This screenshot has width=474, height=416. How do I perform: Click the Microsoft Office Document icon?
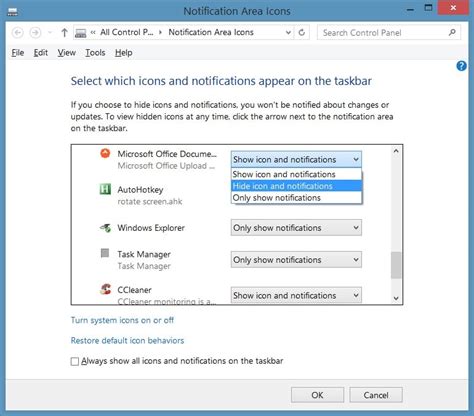[105, 154]
